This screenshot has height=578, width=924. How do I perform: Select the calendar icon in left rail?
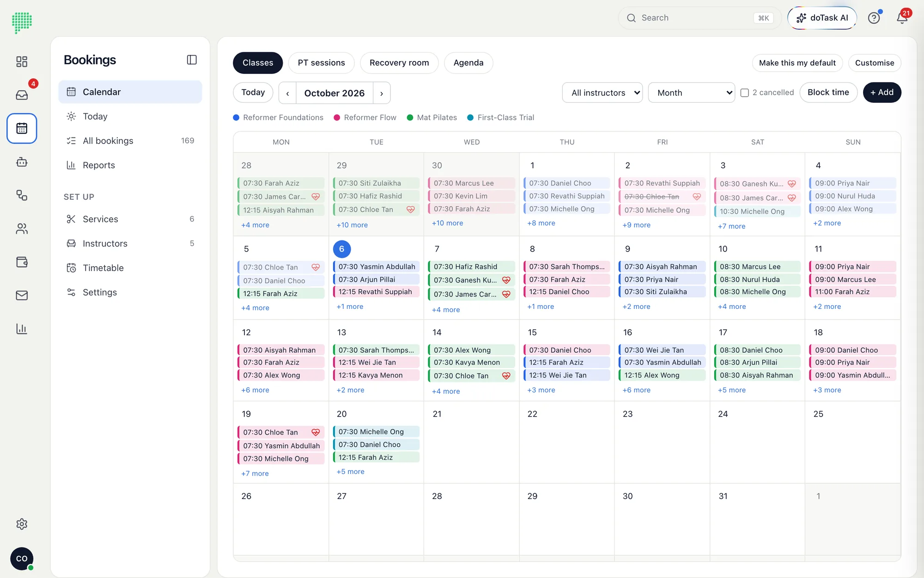22,128
